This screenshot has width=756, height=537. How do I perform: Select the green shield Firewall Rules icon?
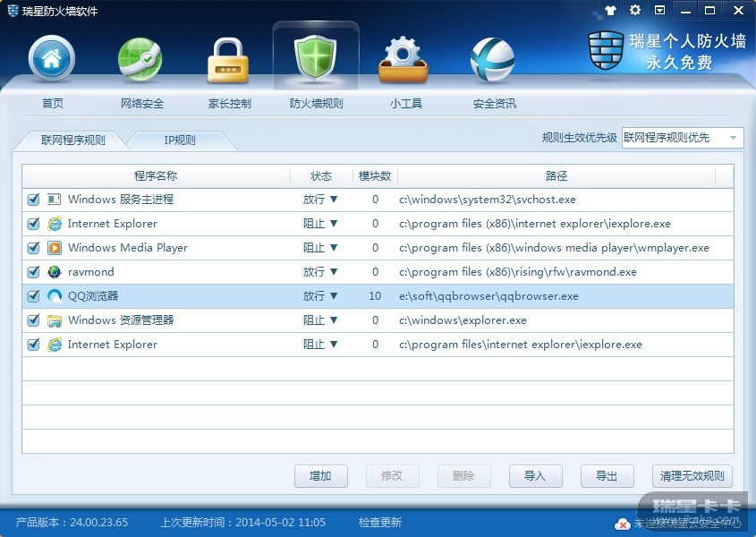(316, 58)
